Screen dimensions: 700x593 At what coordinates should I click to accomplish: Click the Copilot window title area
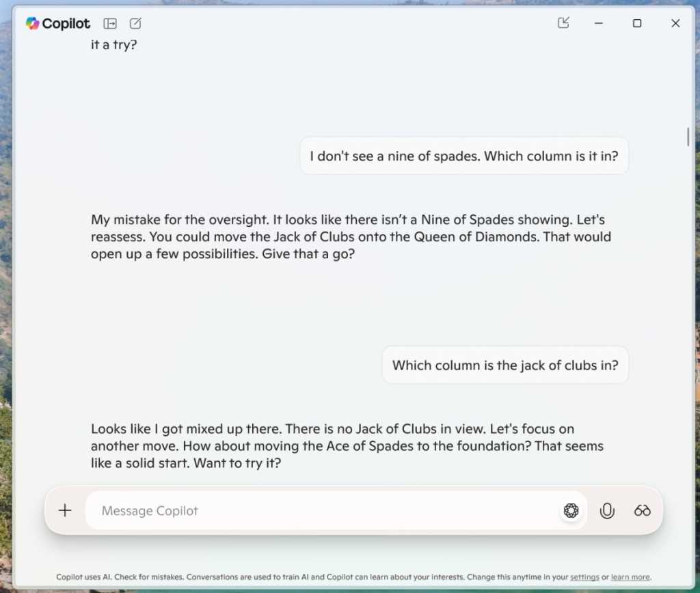click(x=65, y=23)
